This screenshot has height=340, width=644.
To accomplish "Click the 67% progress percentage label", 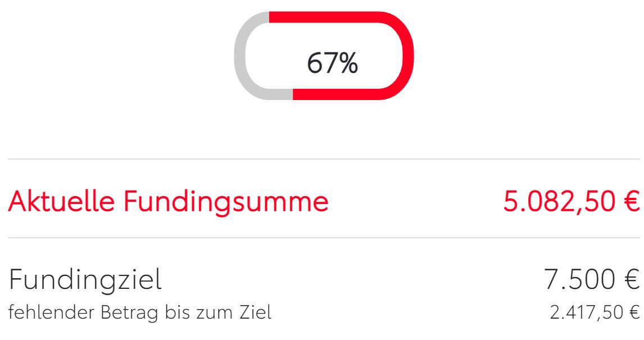I will pyautogui.click(x=332, y=63).
